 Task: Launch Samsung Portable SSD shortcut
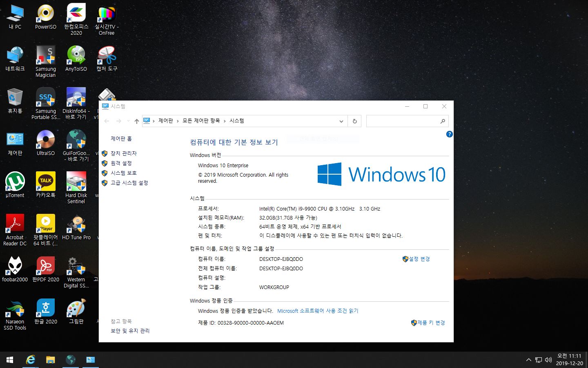pyautogui.click(x=46, y=104)
